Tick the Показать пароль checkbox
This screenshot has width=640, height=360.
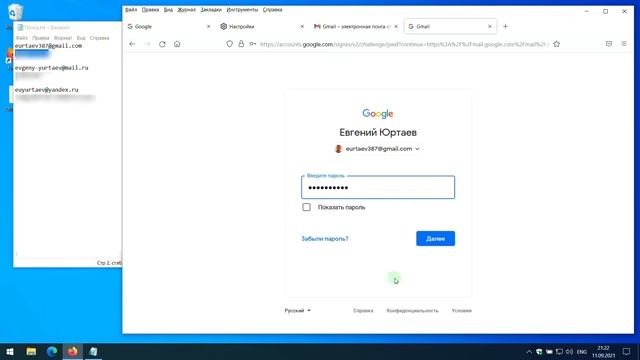coord(307,207)
